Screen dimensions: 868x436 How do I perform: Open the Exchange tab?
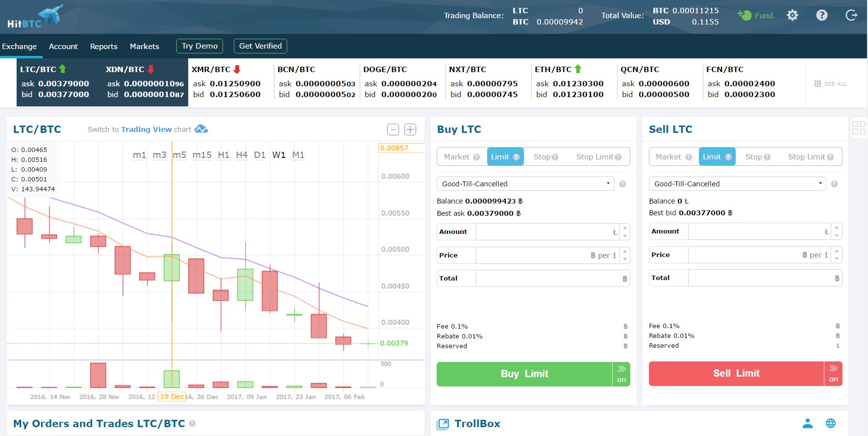pyautogui.click(x=20, y=46)
